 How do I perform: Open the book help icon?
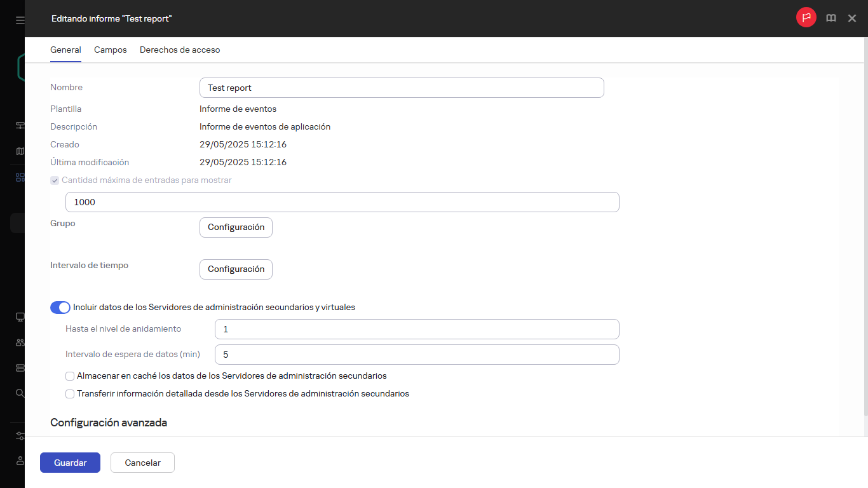point(831,18)
